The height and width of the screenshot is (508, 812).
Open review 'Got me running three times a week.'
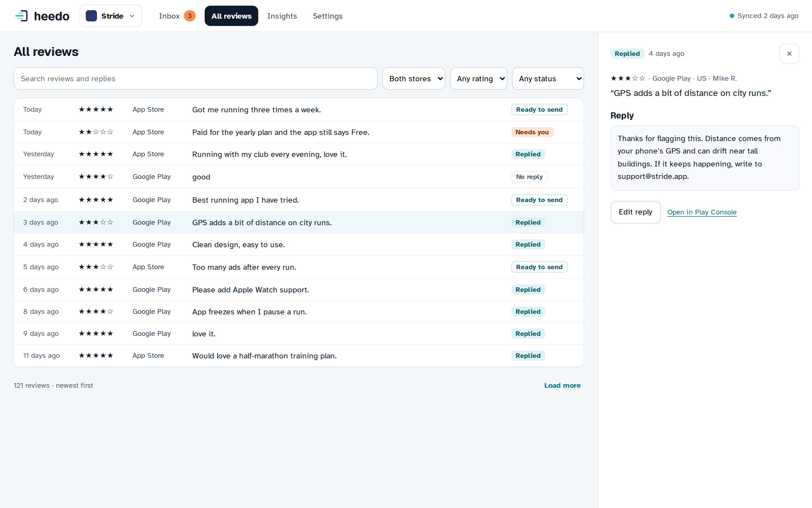tap(299, 110)
